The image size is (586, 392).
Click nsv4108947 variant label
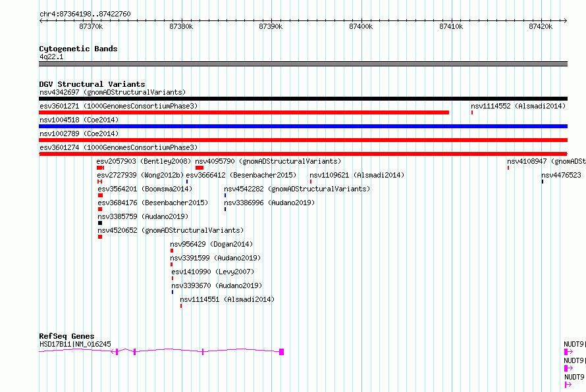(546, 161)
